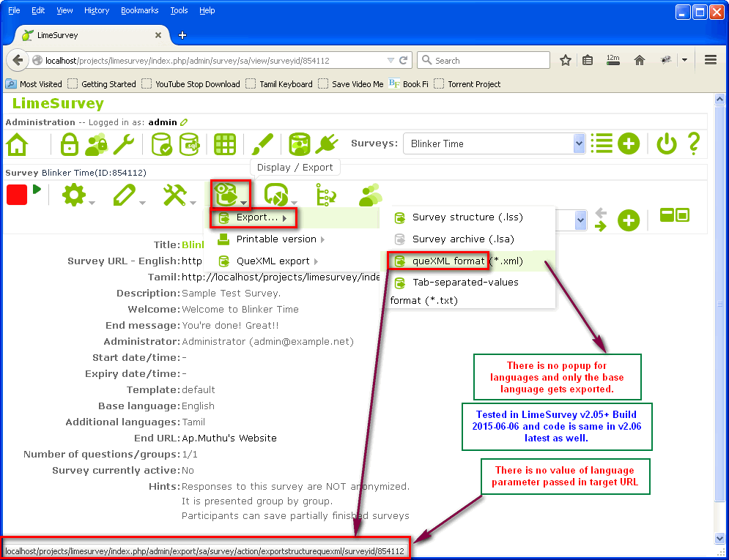Open browser Bookmarks menu
The width and height of the screenshot is (729, 560).
tap(139, 10)
